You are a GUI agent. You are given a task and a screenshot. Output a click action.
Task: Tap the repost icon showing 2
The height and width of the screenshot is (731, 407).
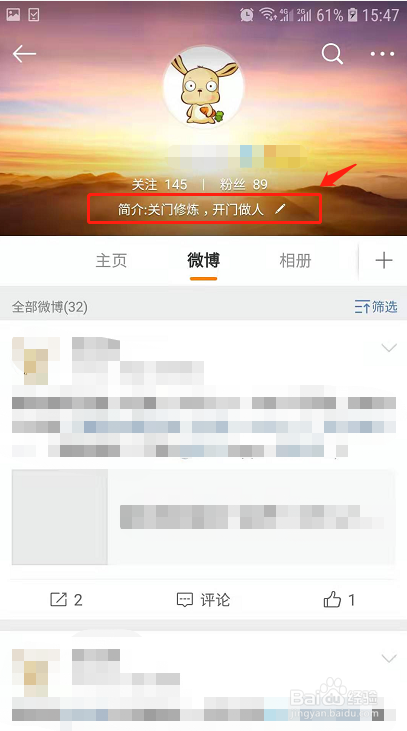point(58,599)
